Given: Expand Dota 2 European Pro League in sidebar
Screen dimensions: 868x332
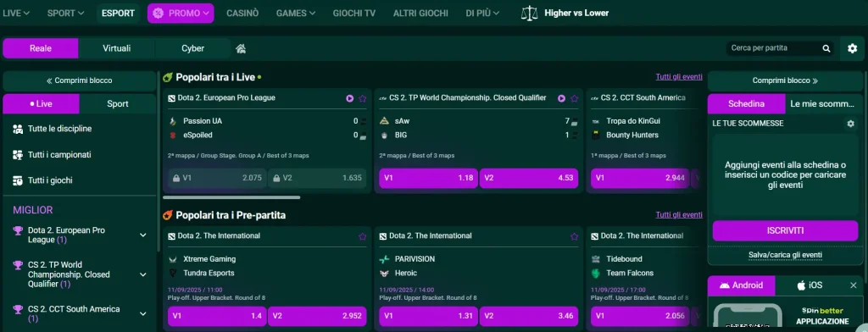Looking at the screenshot, I should pyautogui.click(x=142, y=235).
